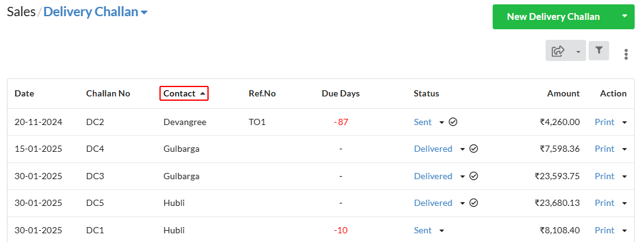Click the checkmark circle on DC5 row
644x242 pixels.
coord(473,203)
